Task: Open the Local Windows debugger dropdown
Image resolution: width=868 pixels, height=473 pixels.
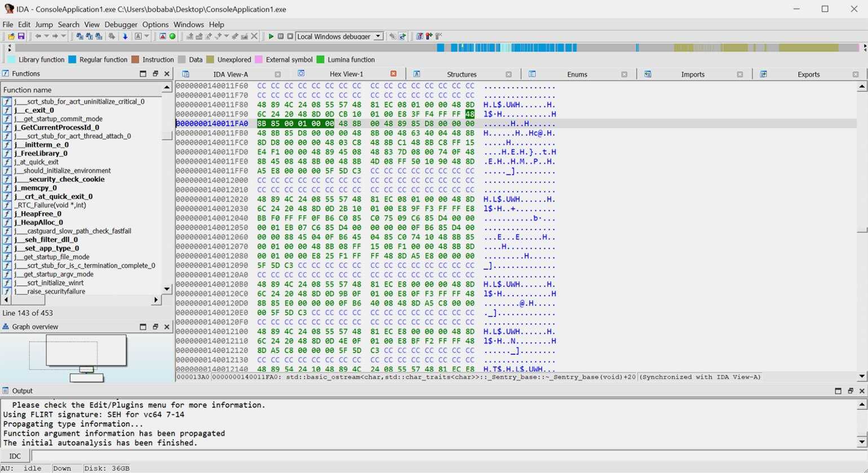Action: 378,37
